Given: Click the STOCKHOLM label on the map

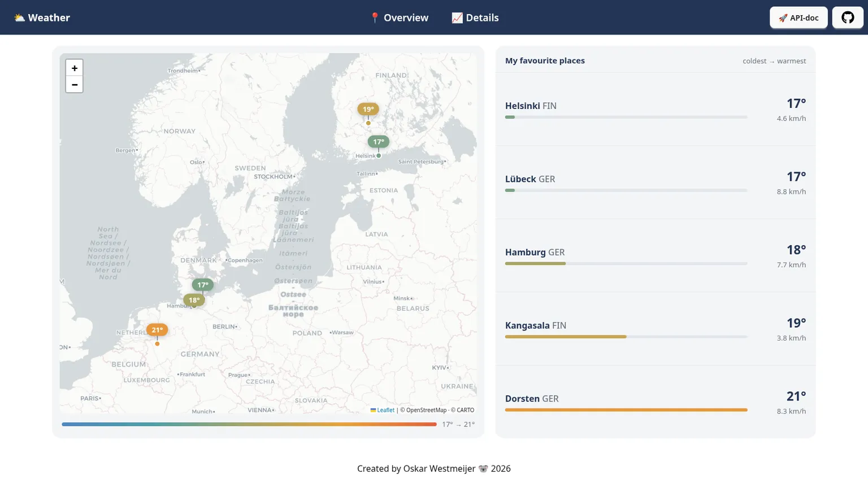Looking at the screenshot, I should pos(273,177).
